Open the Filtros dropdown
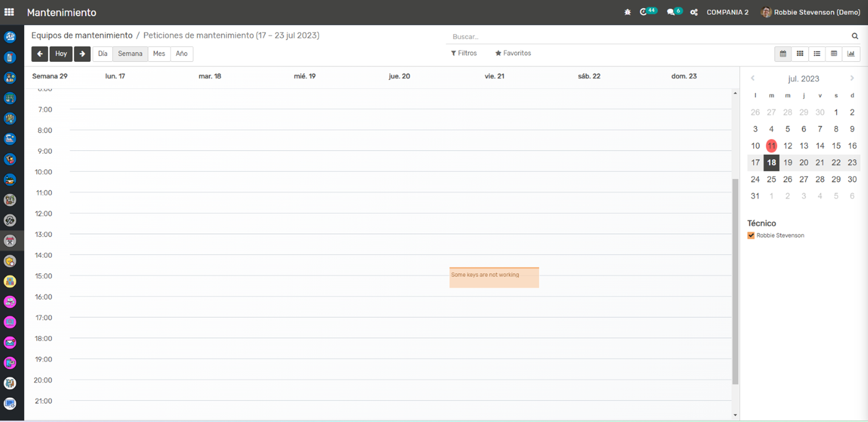Screen dimensions: 868x422 tap(464, 53)
